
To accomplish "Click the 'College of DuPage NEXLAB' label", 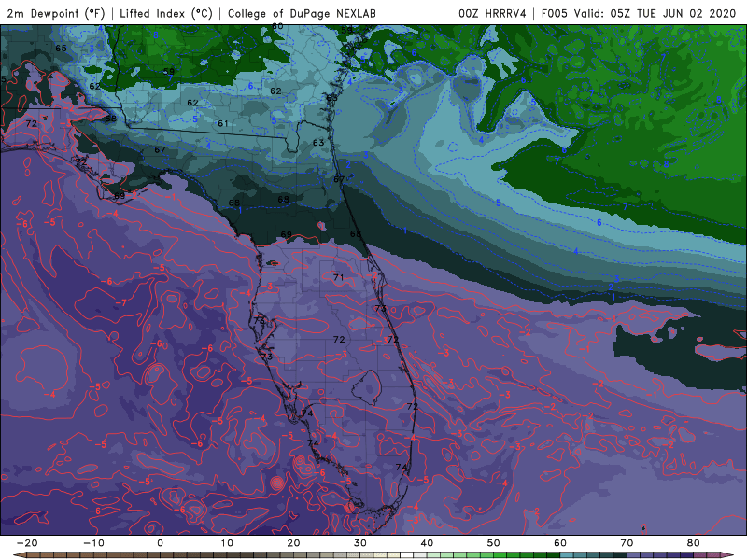I will [x=302, y=13].
